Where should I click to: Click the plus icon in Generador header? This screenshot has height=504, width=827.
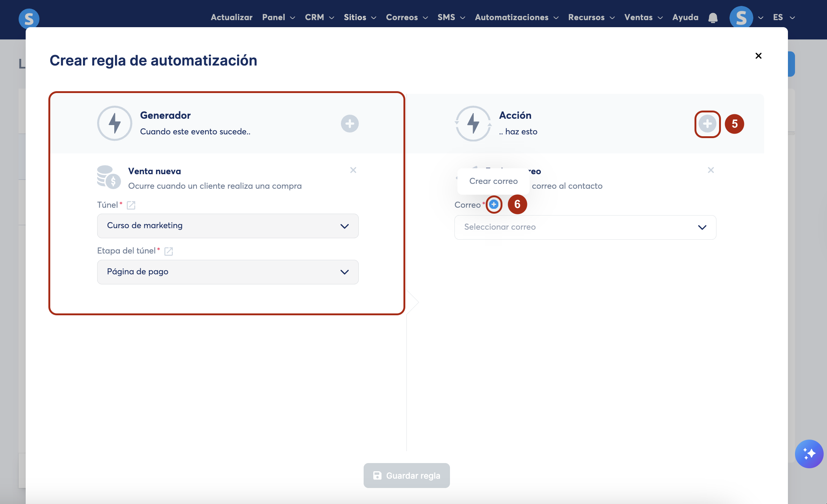(349, 124)
